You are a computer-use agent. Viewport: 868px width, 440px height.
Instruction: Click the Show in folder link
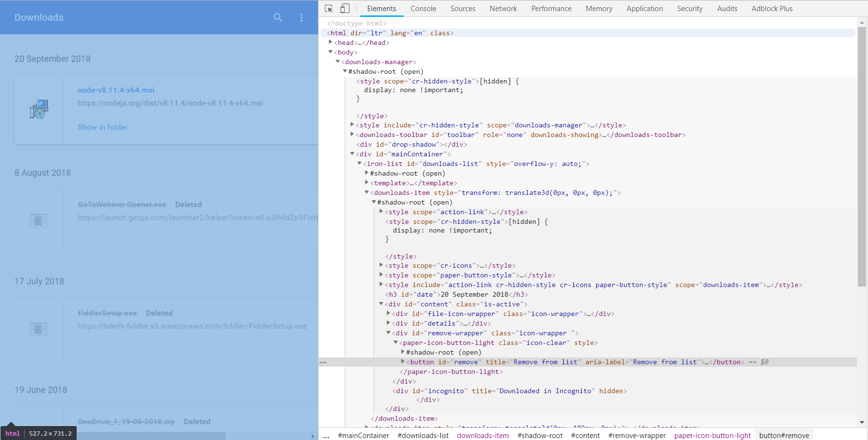coord(102,127)
